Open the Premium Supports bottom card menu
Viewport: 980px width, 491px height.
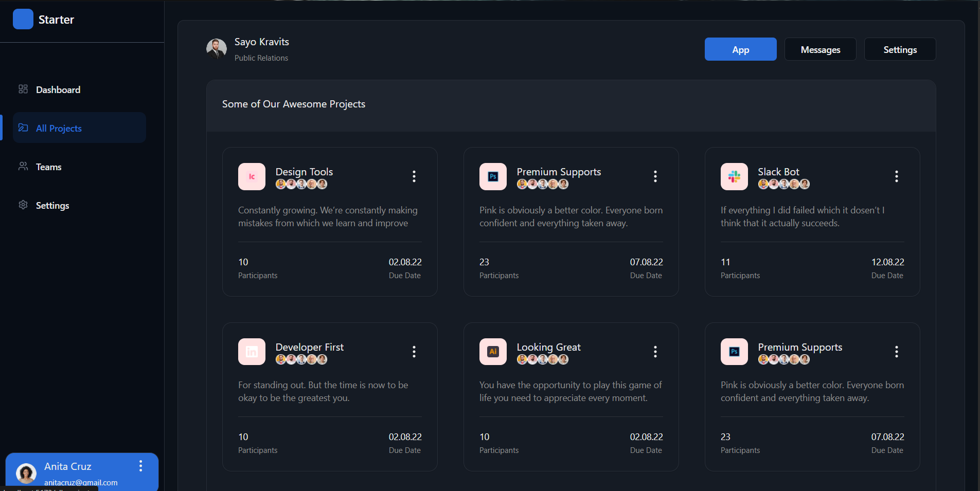coord(897,352)
